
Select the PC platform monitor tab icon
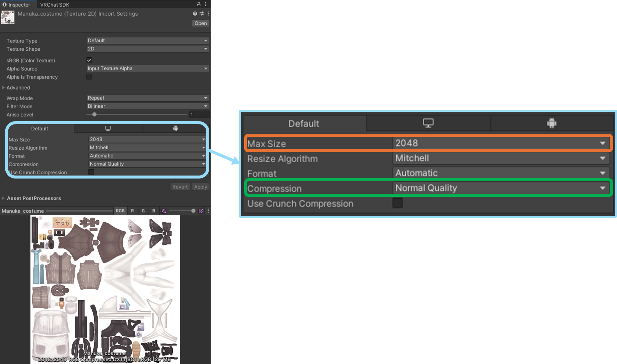[x=108, y=128]
